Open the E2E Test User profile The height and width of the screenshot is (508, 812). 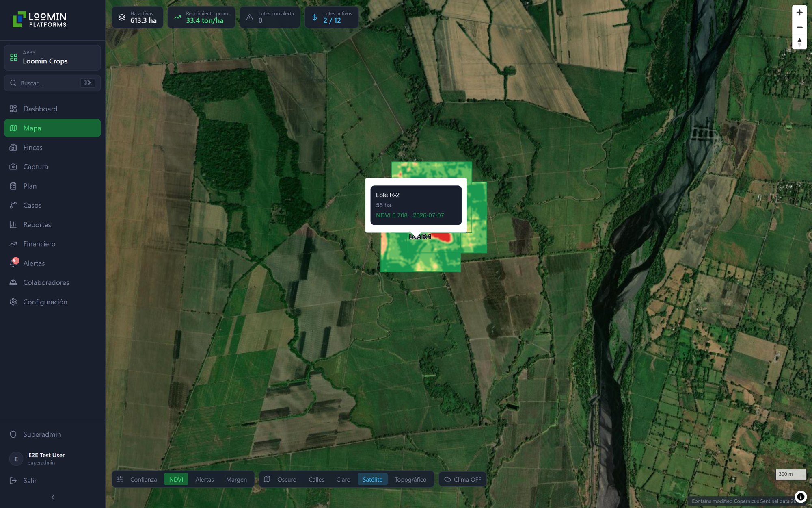(52, 458)
